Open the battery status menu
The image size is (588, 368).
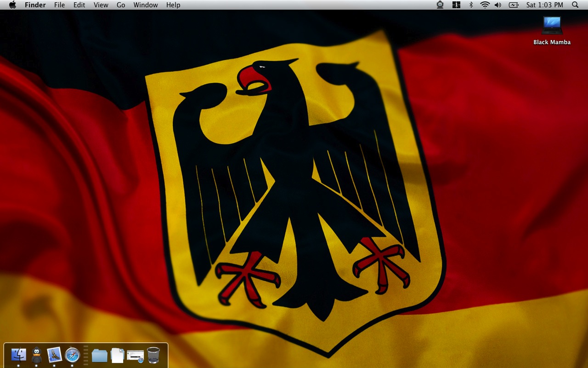(513, 5)
